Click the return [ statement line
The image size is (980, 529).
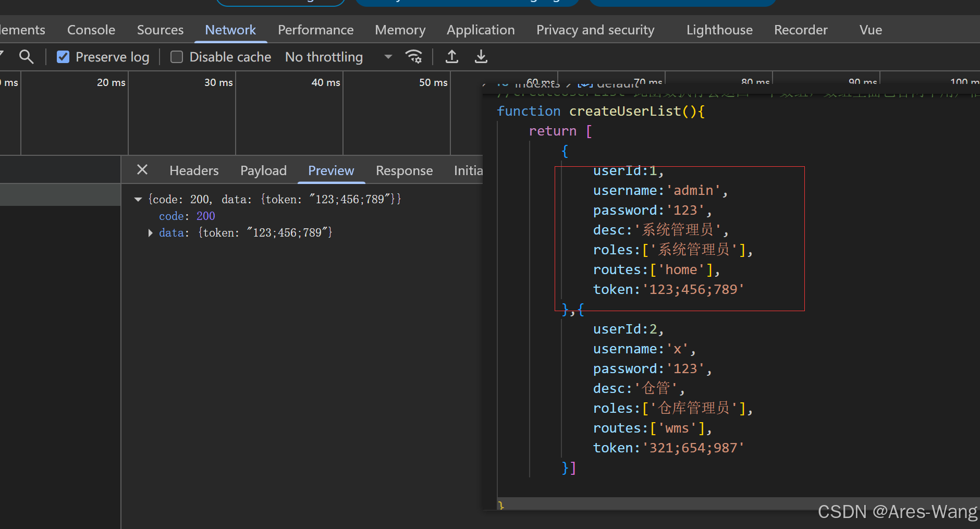[560, 131]
